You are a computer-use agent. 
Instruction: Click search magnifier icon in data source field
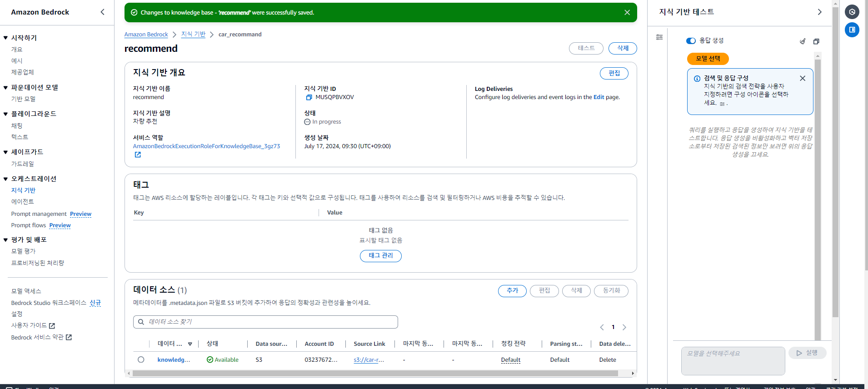click(x=141, y=322)
